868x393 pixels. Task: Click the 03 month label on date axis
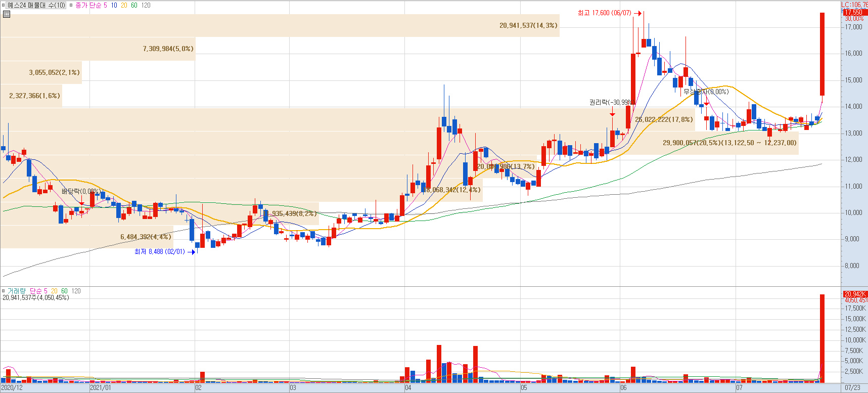293,388
